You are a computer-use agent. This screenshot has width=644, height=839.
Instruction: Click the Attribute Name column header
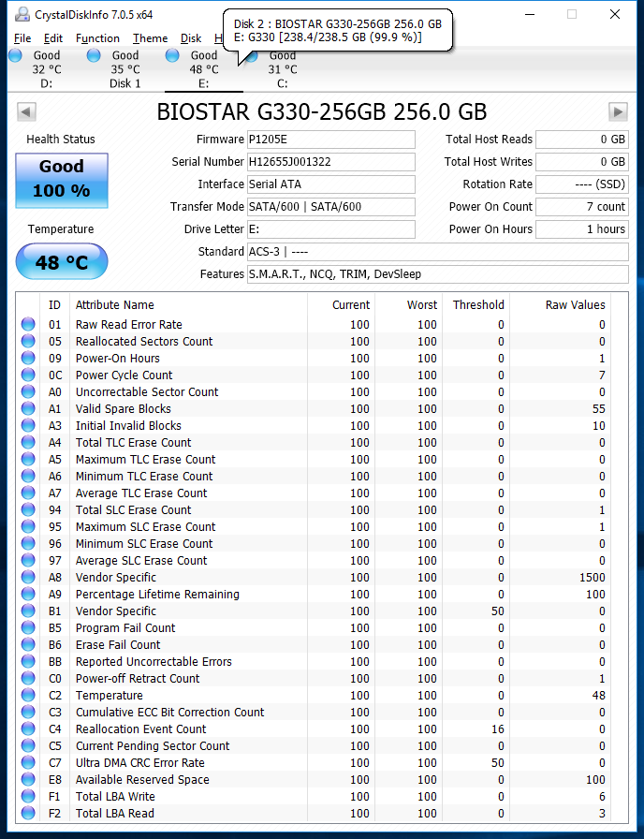pyautogui.click(x=114, y=304)
